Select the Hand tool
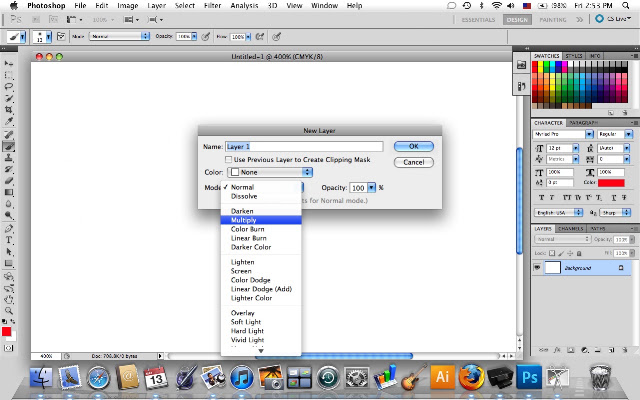This screenshot has height=400, width=640. coord(9,299)
